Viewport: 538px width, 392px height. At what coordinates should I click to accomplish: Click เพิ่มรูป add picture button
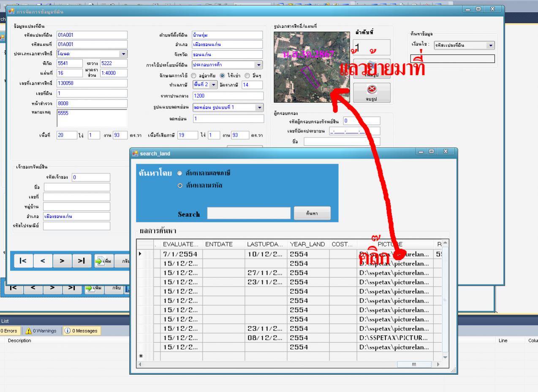point(372,69)
